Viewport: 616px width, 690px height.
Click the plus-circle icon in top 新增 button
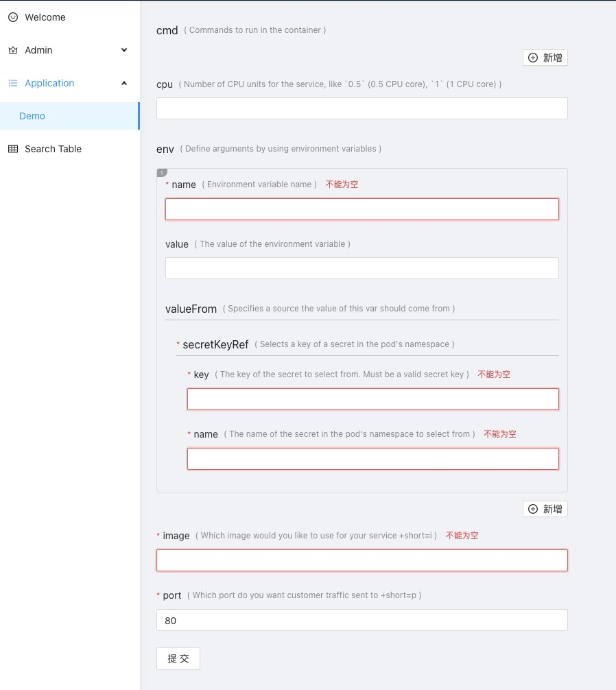click(x=533, y=58)
